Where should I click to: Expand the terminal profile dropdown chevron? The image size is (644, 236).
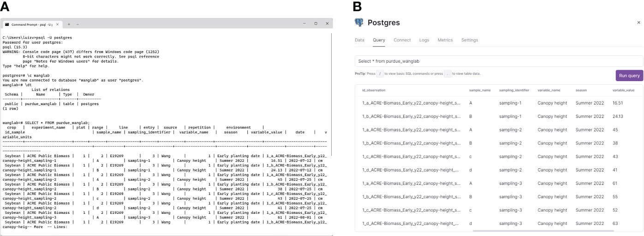click(x=78, y=24)
